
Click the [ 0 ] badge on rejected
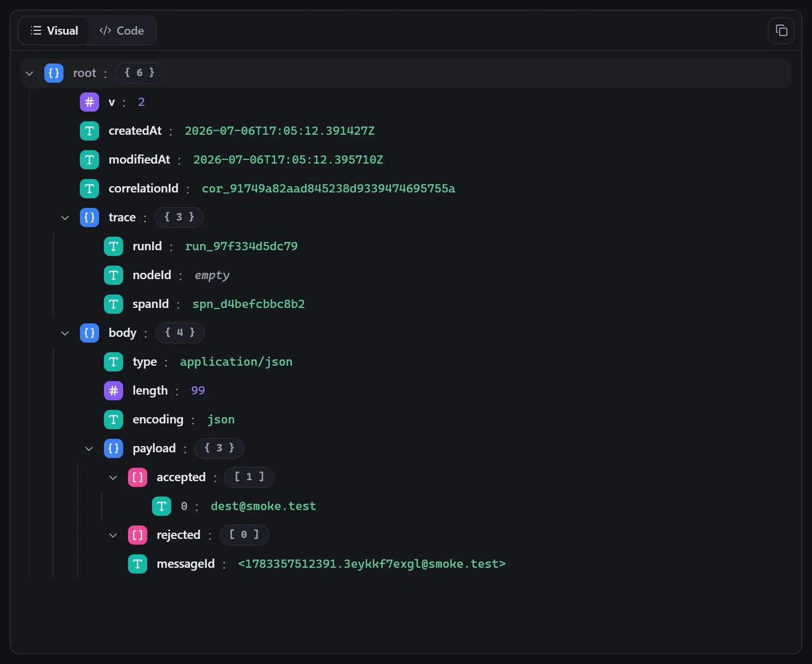244,535
